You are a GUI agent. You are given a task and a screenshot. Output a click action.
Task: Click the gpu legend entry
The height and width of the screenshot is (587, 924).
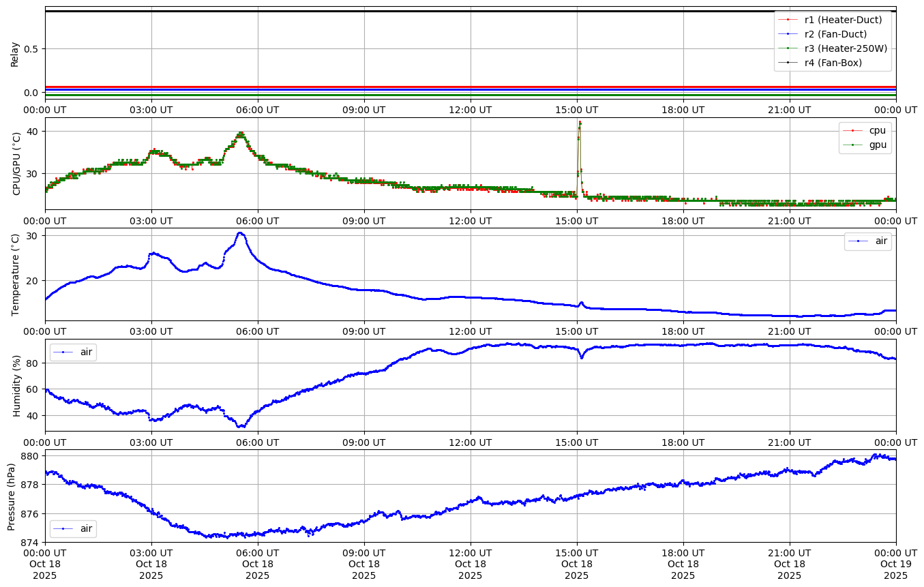tap(877, 145)
